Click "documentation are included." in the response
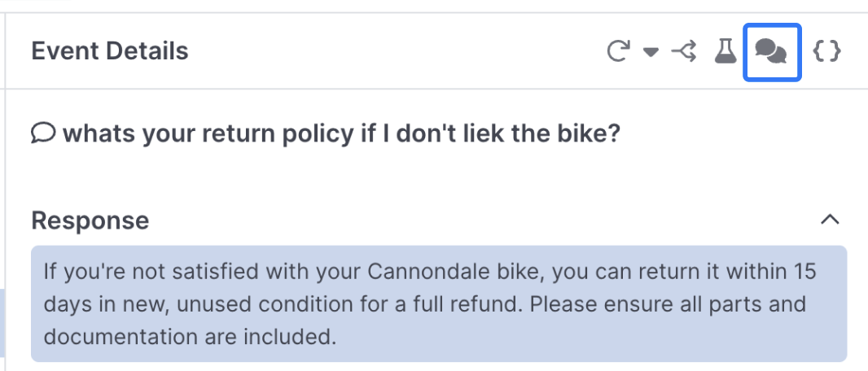 [x=190, y=337]
